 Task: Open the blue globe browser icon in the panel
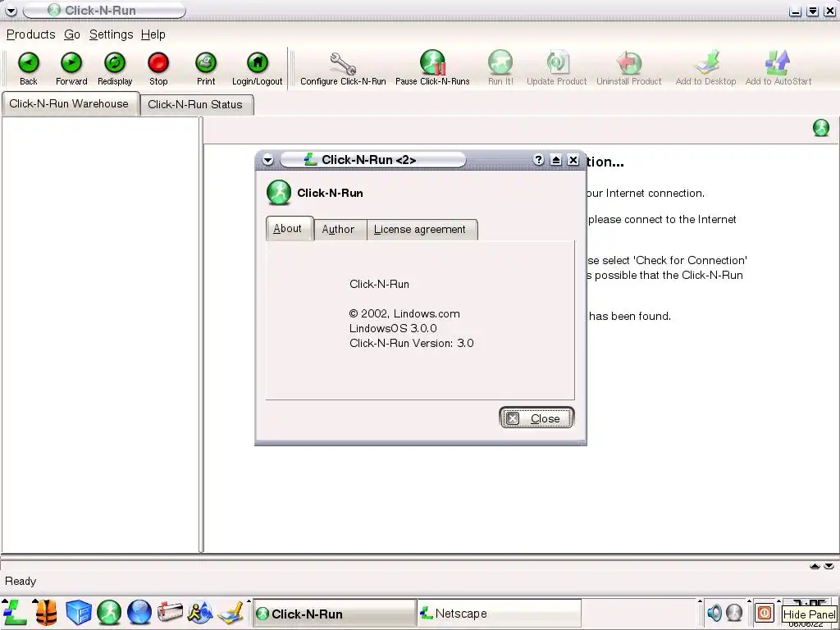coord(139,612)
